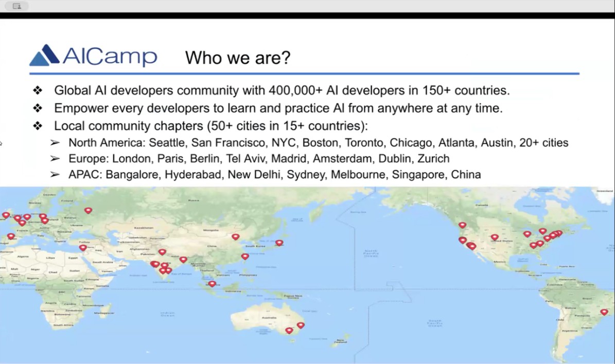The height and width of the screenshot is (364, 615).
Task: Click the Seattle pin below Canada's west coast
Action: (x=463, y=225)
